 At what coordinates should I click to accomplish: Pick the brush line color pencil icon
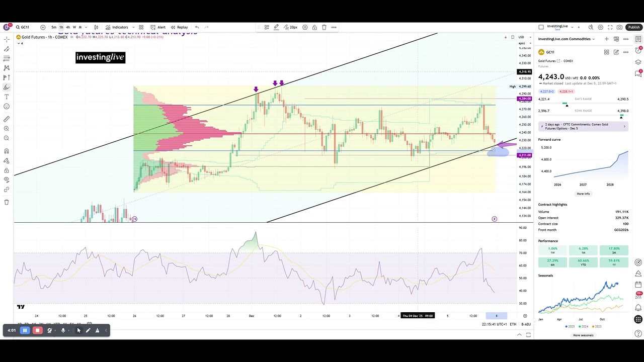tap(276, 27)
